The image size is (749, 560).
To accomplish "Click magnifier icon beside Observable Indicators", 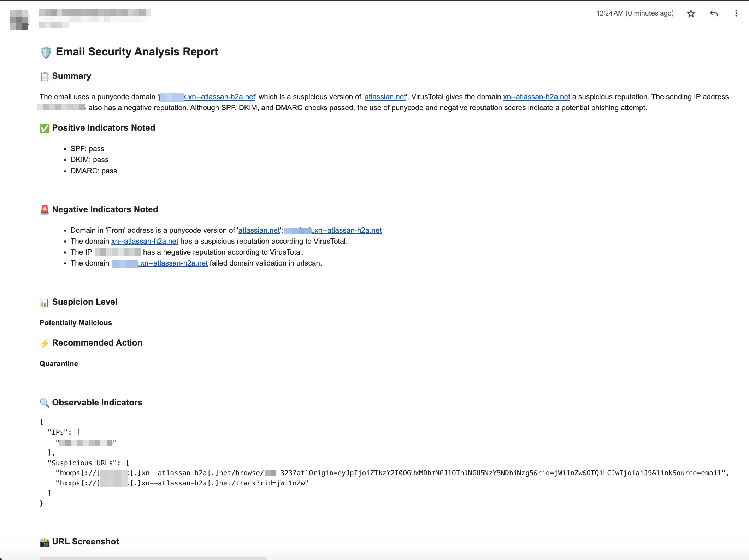I will (x=45, y=403).
